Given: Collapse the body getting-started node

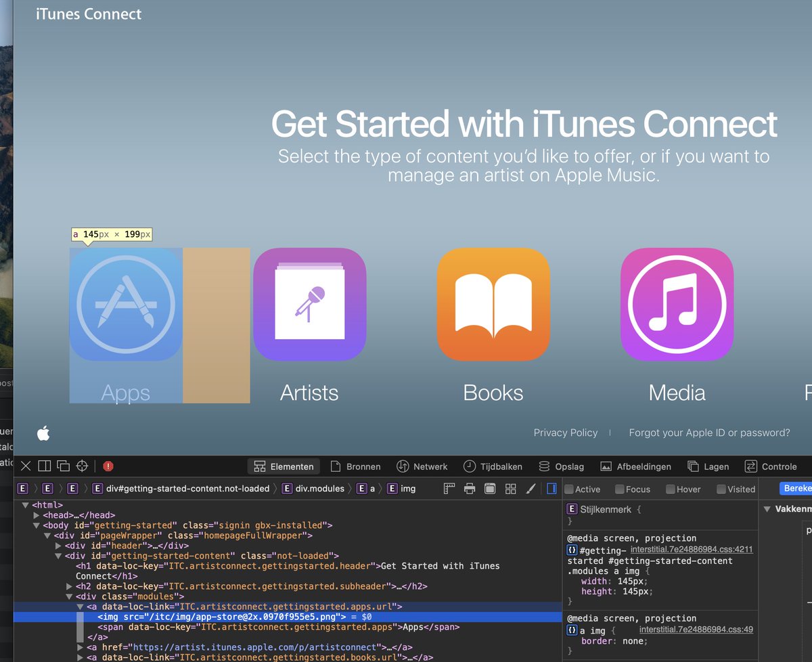Looking at the screenshot, I should 37,525.
